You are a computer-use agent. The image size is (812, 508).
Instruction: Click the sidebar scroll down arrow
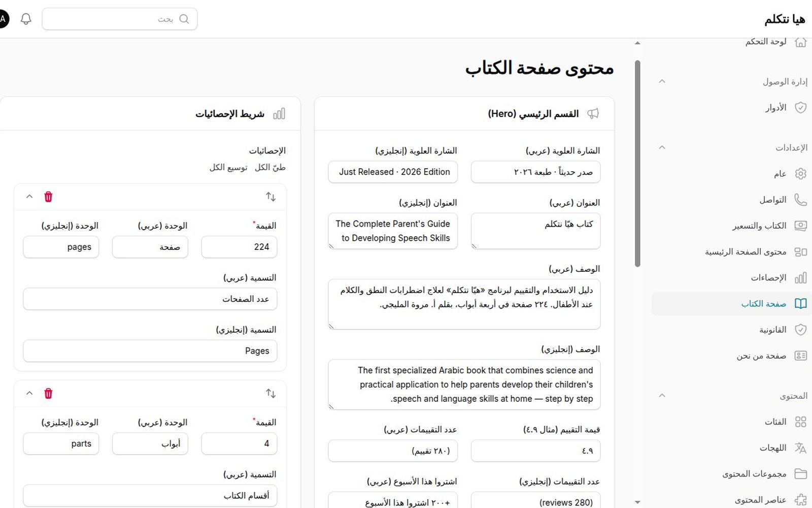coord(637,502)
